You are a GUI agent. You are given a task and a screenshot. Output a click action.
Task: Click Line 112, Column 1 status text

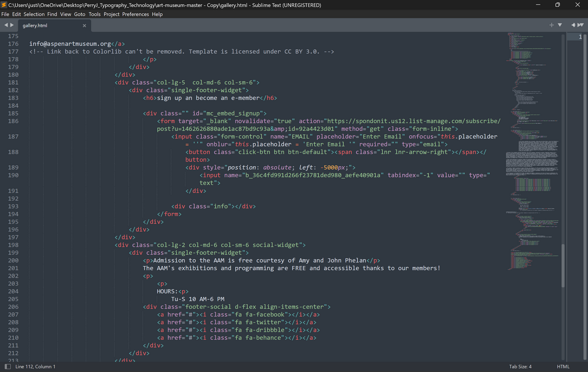pos(35,367)
